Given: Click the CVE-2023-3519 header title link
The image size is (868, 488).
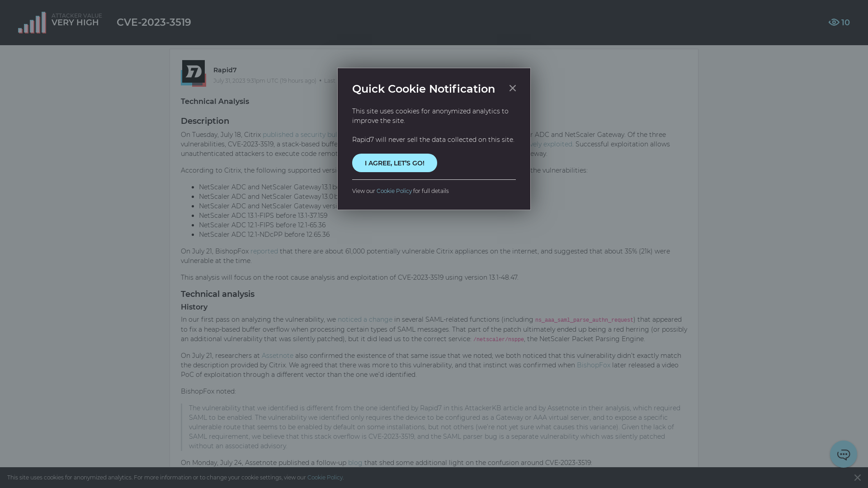Looking at the screenshot, I should click(154, 22).
